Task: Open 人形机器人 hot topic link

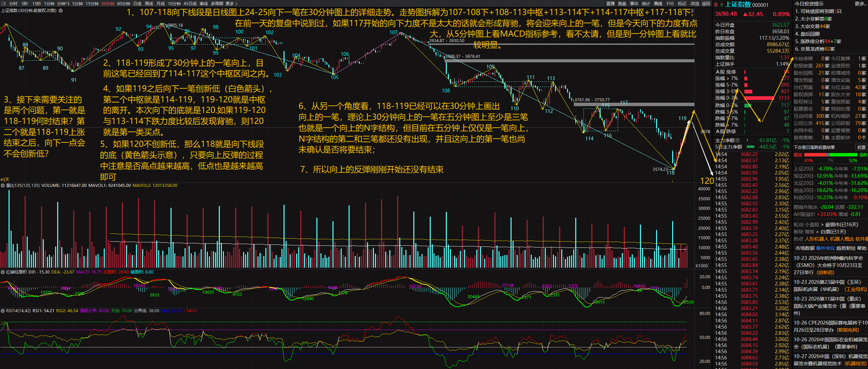Action: [x=817, y=239]
